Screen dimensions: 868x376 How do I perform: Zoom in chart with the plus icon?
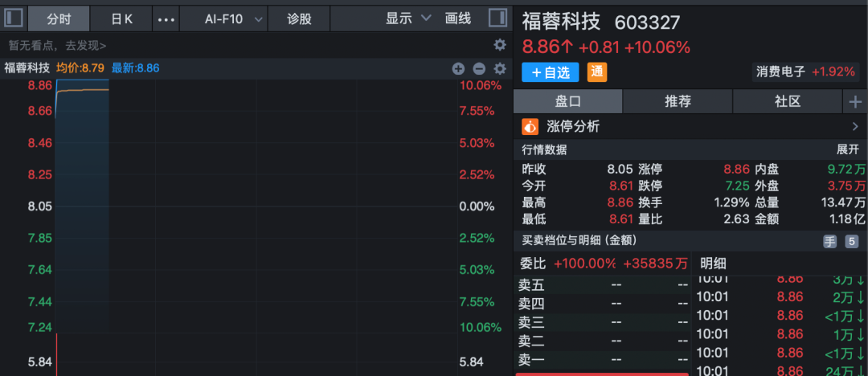458,68
